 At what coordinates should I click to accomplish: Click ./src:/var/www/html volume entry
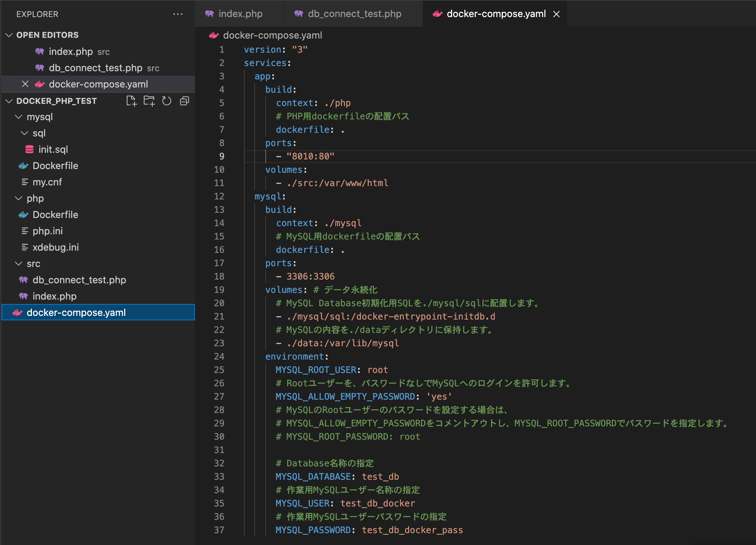(x=338, y=183)
